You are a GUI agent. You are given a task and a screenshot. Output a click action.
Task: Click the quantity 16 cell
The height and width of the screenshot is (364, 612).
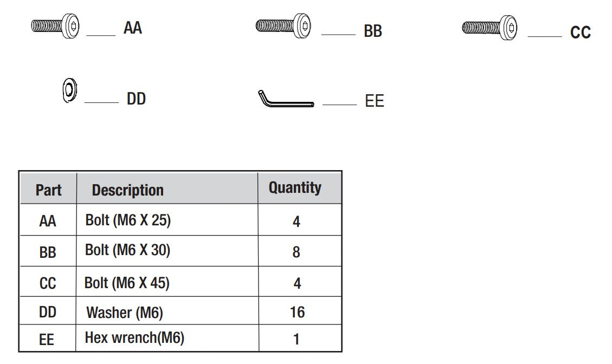tap(297, 312)
